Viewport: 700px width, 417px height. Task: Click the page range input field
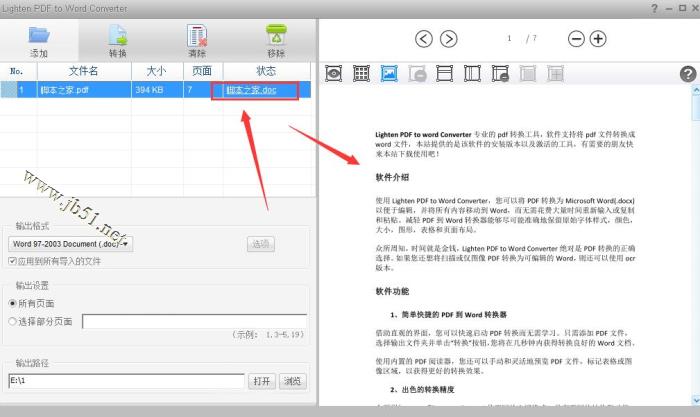pos(195,321)
